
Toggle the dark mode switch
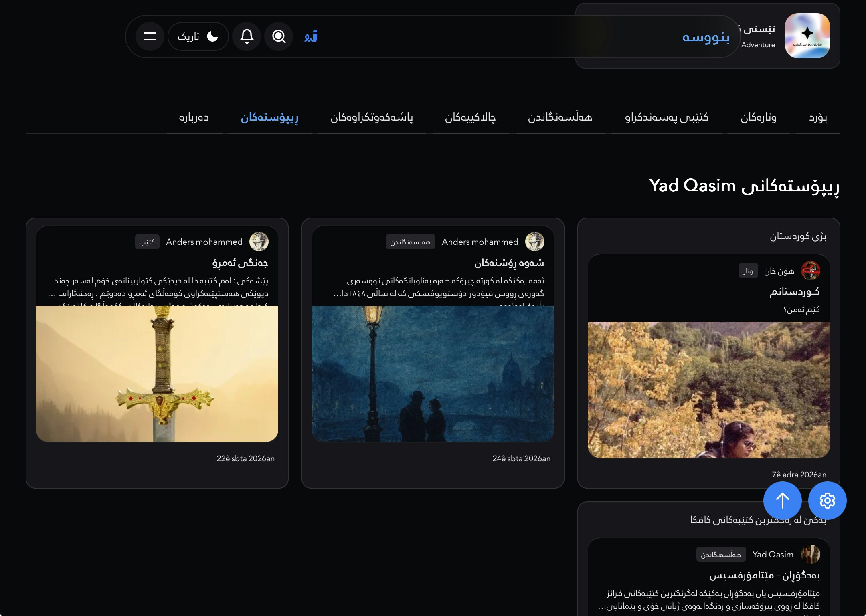198,36
